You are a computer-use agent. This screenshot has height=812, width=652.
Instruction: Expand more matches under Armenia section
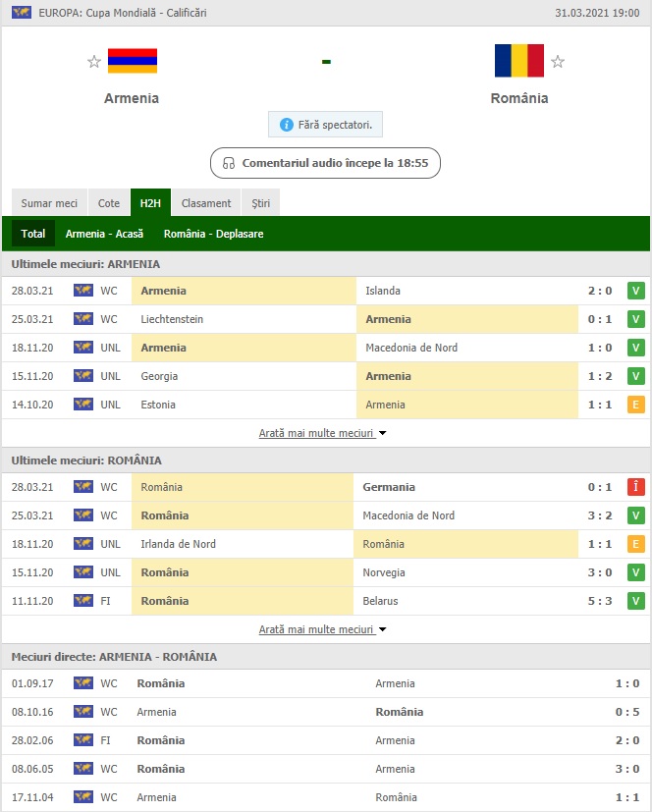[x=323, y=433]
